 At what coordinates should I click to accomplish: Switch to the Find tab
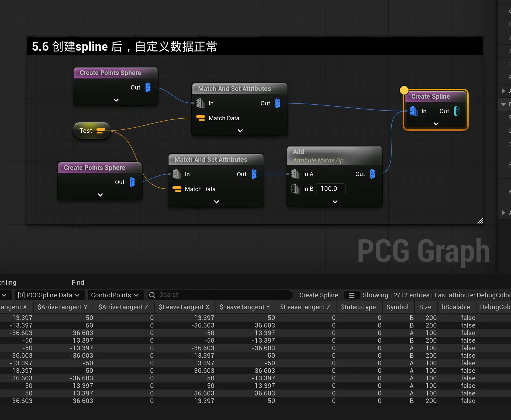click(x=78, y=282)
